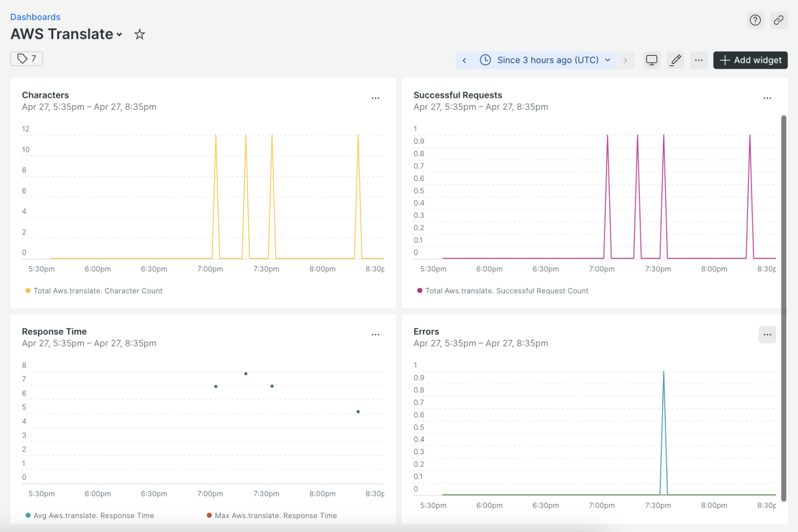Click the Errors widget title
The image size is (798, 532).
point(426,331)
